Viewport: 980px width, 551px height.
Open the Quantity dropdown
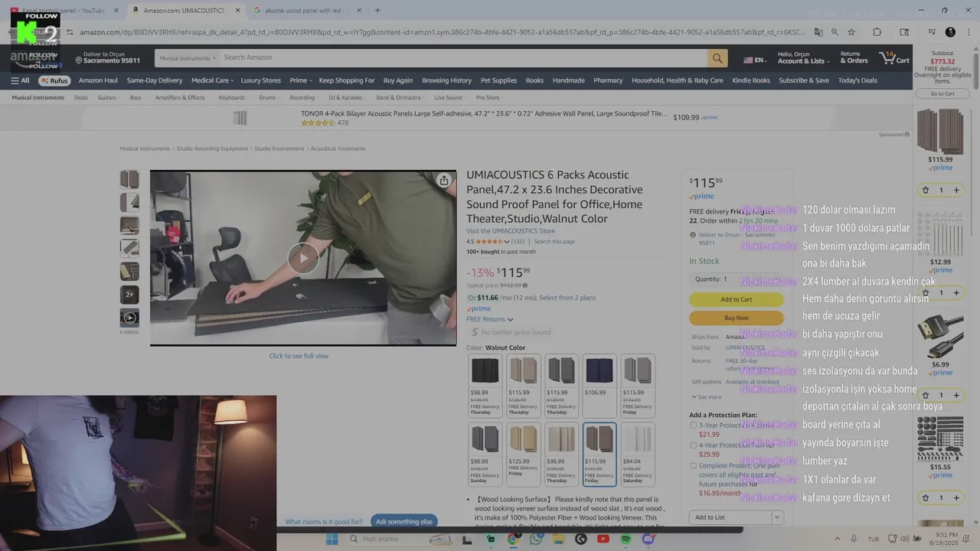tap(736, 279)
